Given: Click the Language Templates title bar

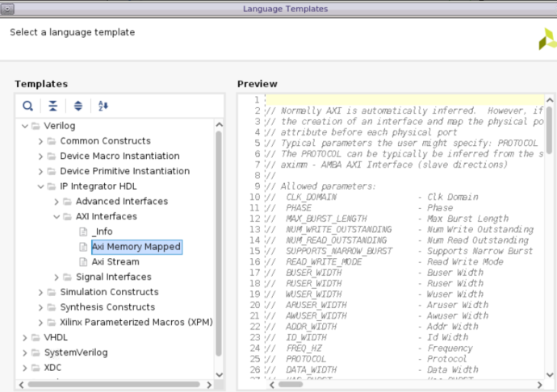Looking at the screenshot, I should point(285,9).
